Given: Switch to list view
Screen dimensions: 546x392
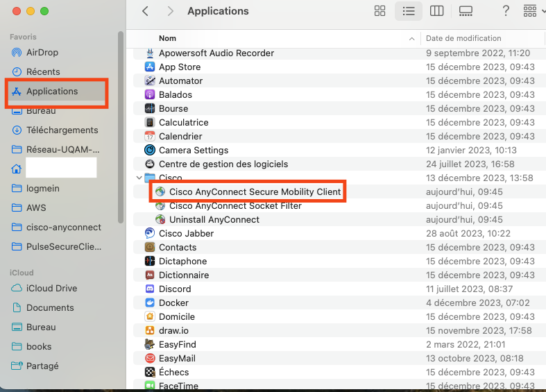Looking at the screenshot, I should click(x=409, y=11).
